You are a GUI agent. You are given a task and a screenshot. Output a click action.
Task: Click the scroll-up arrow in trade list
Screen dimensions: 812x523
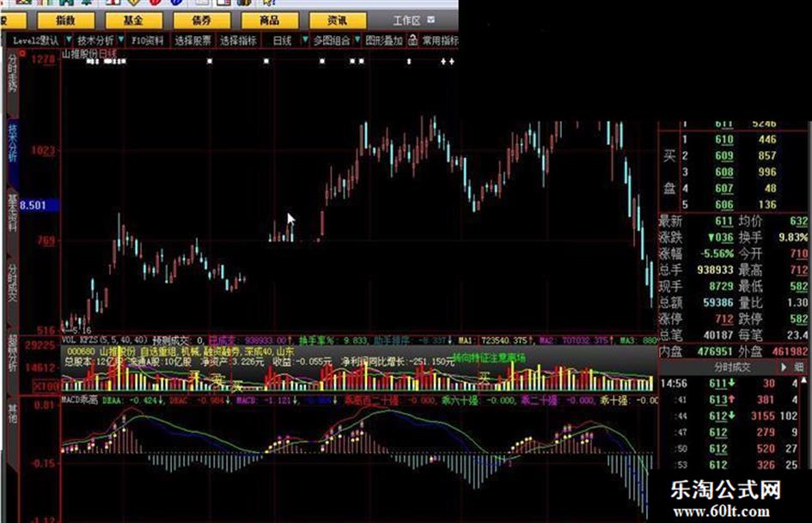coord(803,380)
